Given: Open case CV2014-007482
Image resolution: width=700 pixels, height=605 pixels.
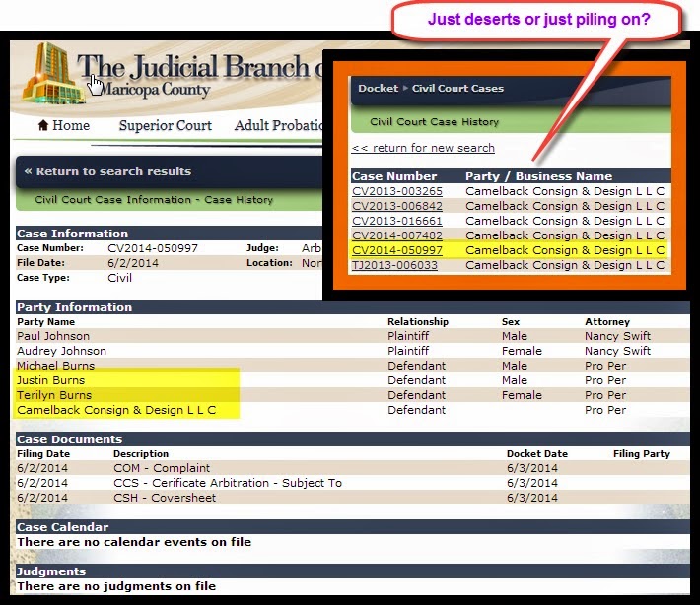Looking at the screenshot, I should coord(397,235).
